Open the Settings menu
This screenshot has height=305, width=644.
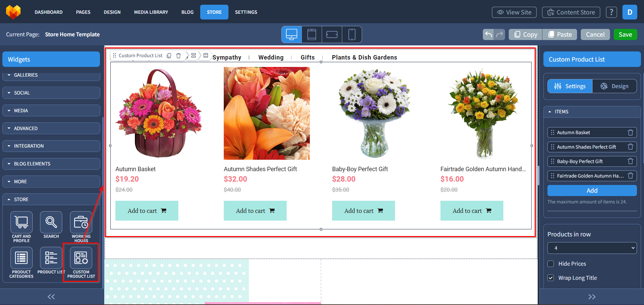[x=246, y=12]
